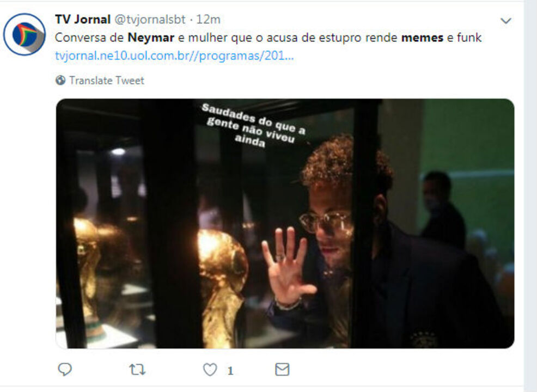Open the tvjornal.ne10.uol.com.br link

point(174,56)
